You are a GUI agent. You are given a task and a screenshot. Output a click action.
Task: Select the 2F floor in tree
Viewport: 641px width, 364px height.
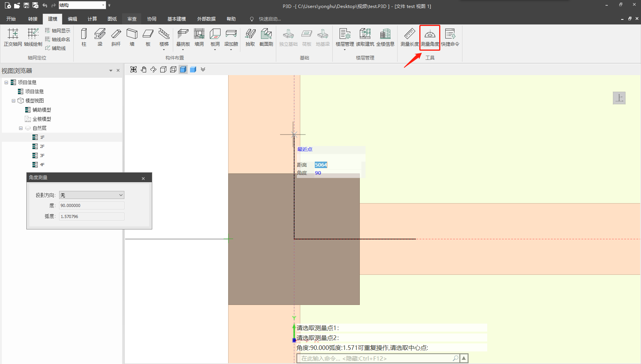[42, 146]
